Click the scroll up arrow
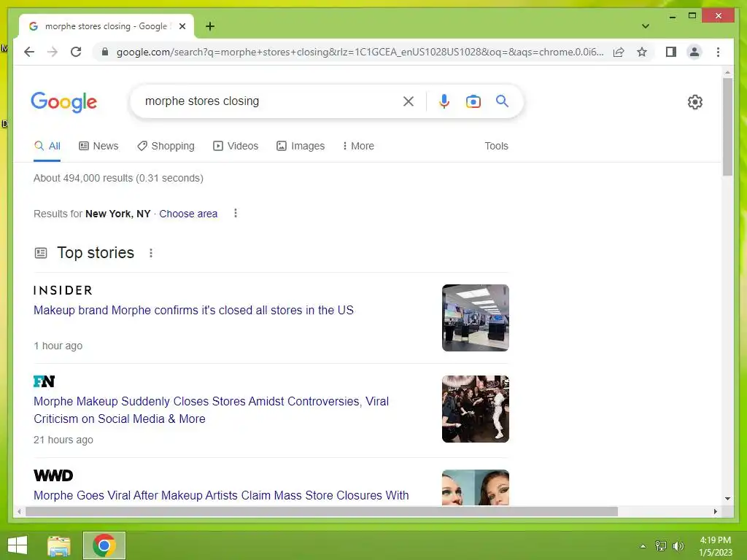747x560 pixels. tap(727, 73)
